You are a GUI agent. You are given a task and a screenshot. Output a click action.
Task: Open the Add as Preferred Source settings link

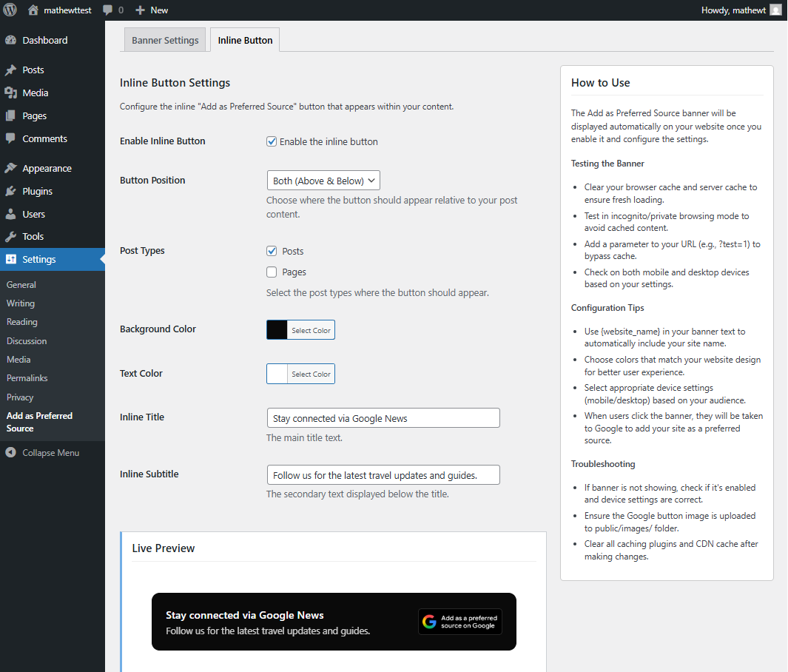[x=38, y=421]
